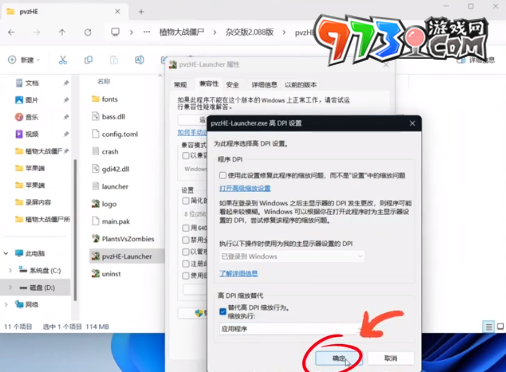
Task: Open 视频 (Videos) in sidebar
Action: [x=27, y=134]
